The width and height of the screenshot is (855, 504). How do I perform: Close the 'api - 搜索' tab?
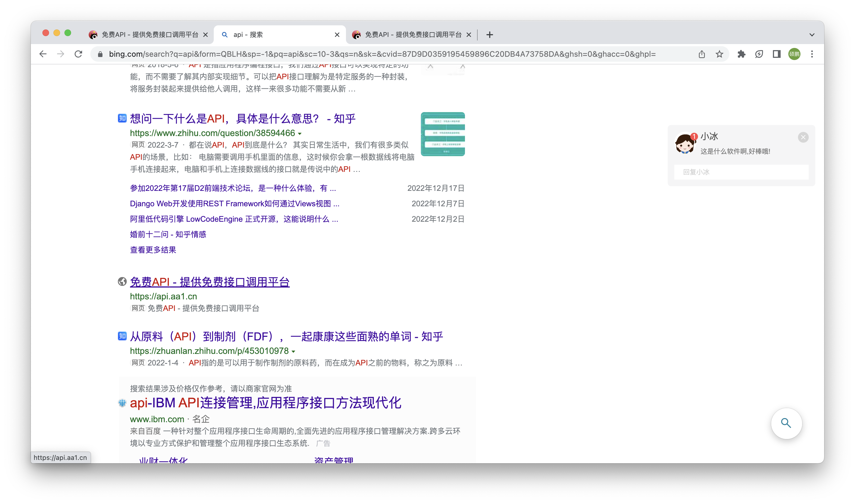point(337,35)
